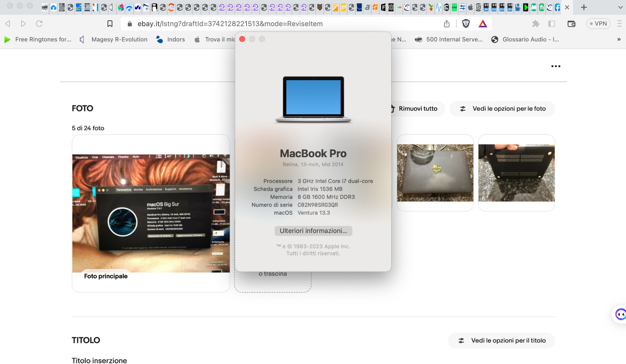Open Vedi le opzioni per il titolo
626x364 pixels.
(502, 341)
